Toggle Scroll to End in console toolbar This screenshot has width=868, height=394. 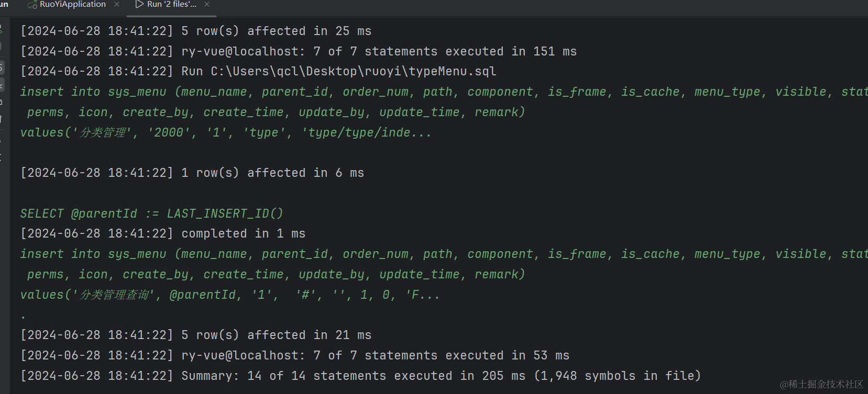(2, 85)
